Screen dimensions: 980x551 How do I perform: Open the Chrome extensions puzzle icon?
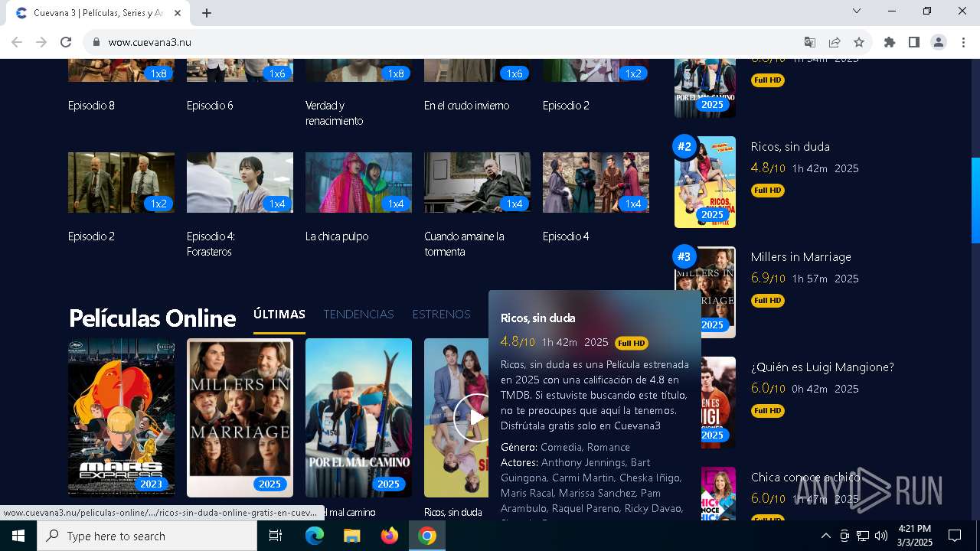(890, 42)
